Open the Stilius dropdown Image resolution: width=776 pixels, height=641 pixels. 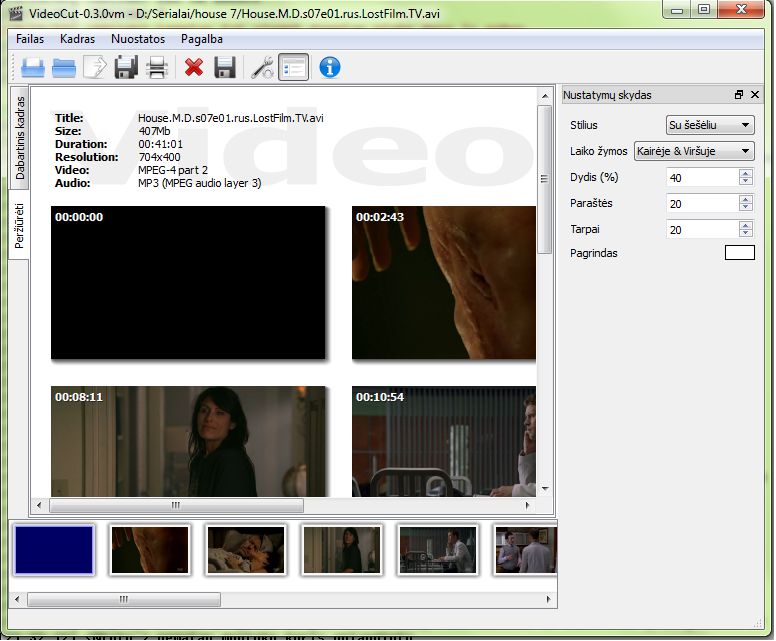click(710, 125)
